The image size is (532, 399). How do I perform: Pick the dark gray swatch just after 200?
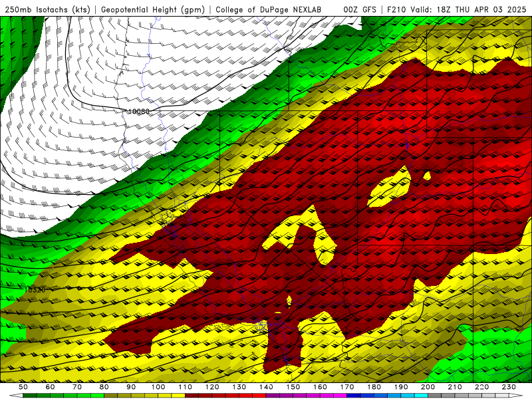435,396
